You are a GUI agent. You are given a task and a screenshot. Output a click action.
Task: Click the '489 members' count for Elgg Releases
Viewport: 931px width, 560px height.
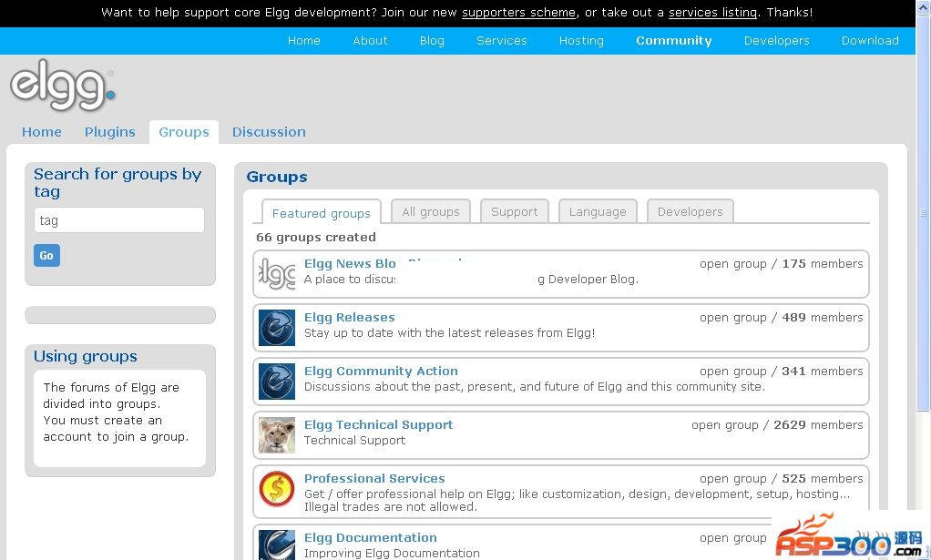[823, 318]
